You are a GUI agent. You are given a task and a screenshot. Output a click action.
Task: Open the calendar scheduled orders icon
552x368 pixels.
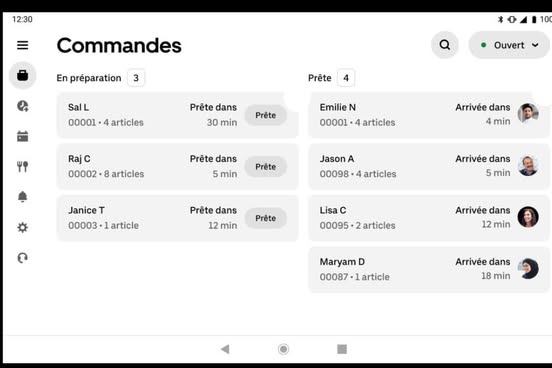[23, 136]
